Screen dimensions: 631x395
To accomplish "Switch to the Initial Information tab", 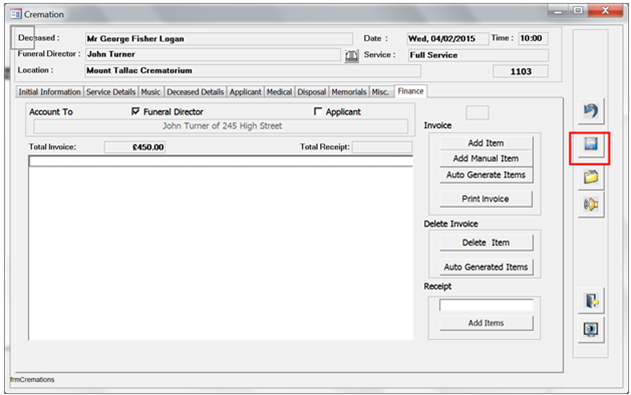I will click(49, 92).
